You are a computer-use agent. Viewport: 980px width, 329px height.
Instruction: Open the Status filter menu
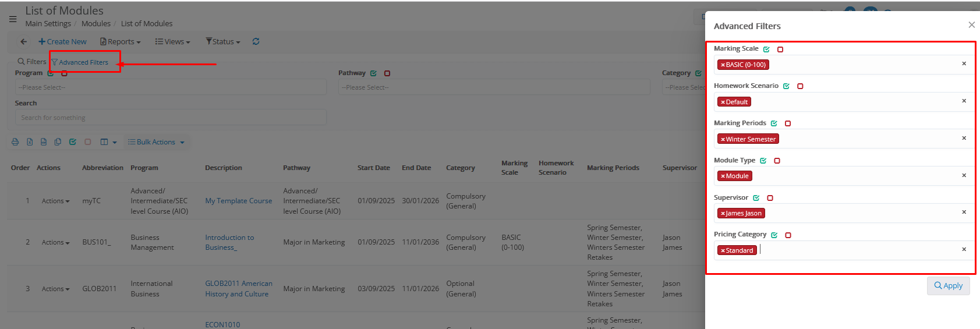tap(223, 41)
